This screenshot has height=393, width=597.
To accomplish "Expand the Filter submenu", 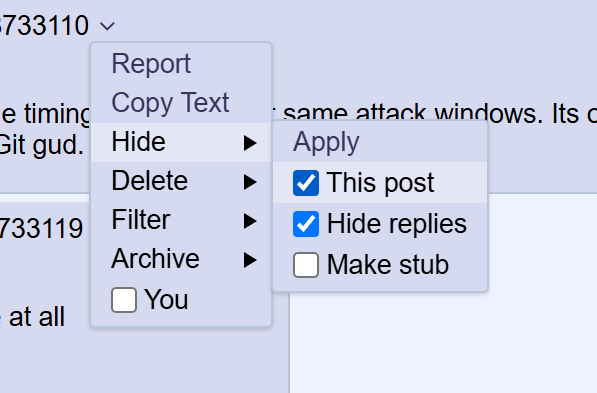I will coord(181,220).
